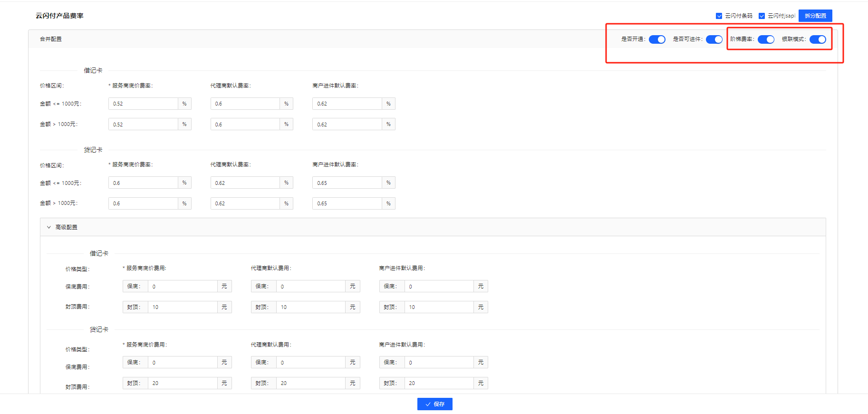The width and height of the screenshot is (868, 414).
Task: Click 贷记卡 商户进件默认费率 field showing 0.65 for 金额>1000元
Action: click(347, 203)
